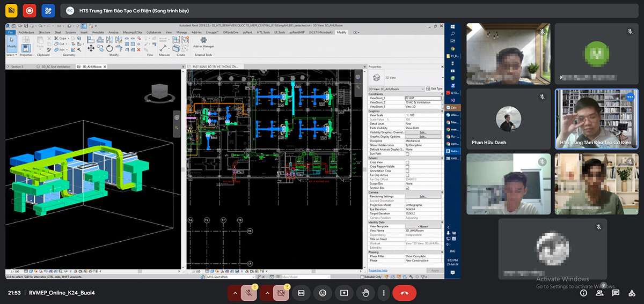Open more options three-dot menu in Meet
This screenshot has height=304, width=644.
[x=383, y=293]
